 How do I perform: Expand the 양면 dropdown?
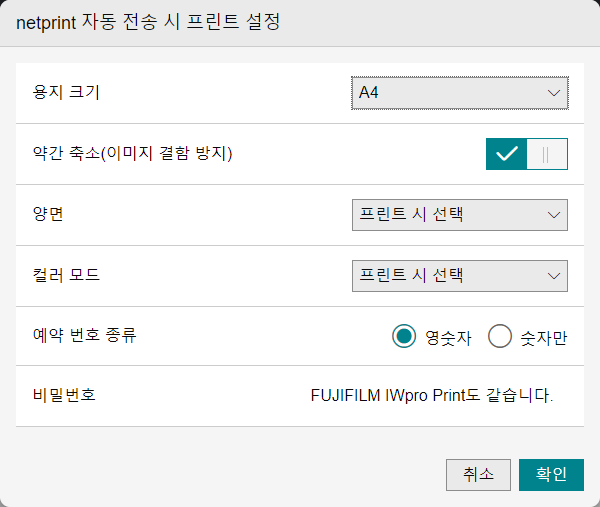[x=459, y=214]
